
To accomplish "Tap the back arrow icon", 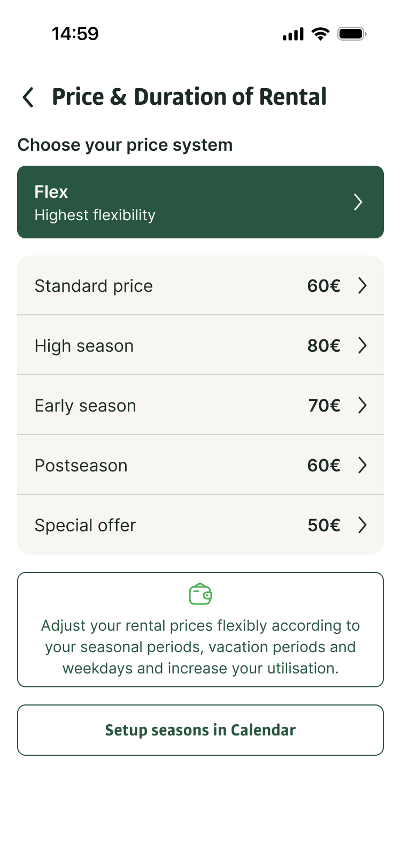I will [x=28, y=98].
